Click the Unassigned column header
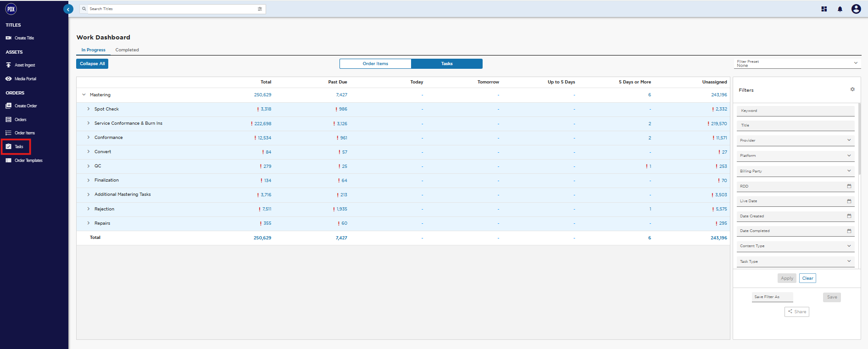 714,82
